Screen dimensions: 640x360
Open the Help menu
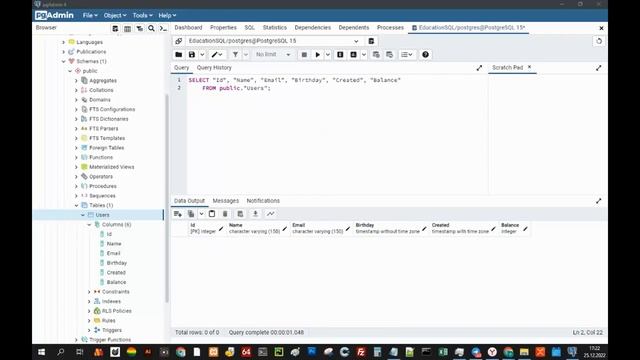click(x=167, y=16)
